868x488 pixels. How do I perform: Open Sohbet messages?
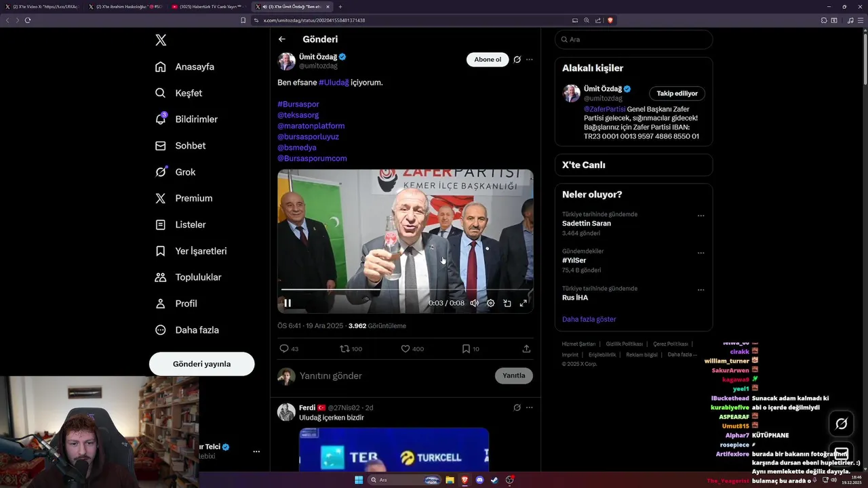click(180, 146)
